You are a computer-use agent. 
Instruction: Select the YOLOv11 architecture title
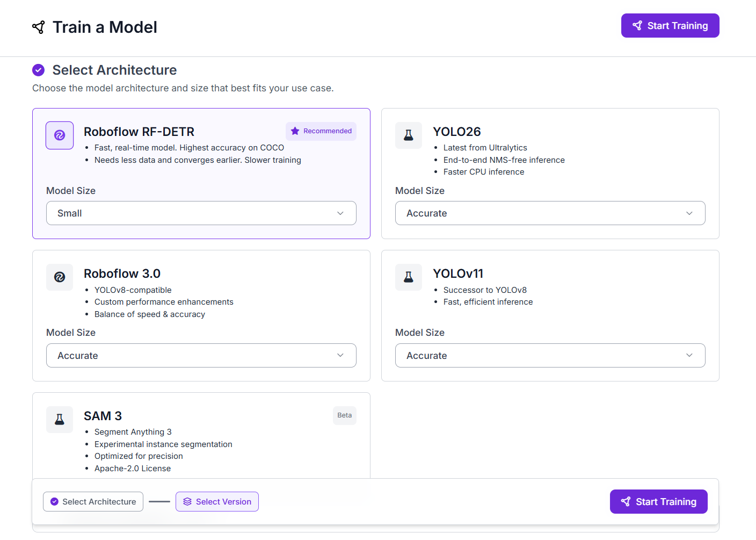(458, 273)
